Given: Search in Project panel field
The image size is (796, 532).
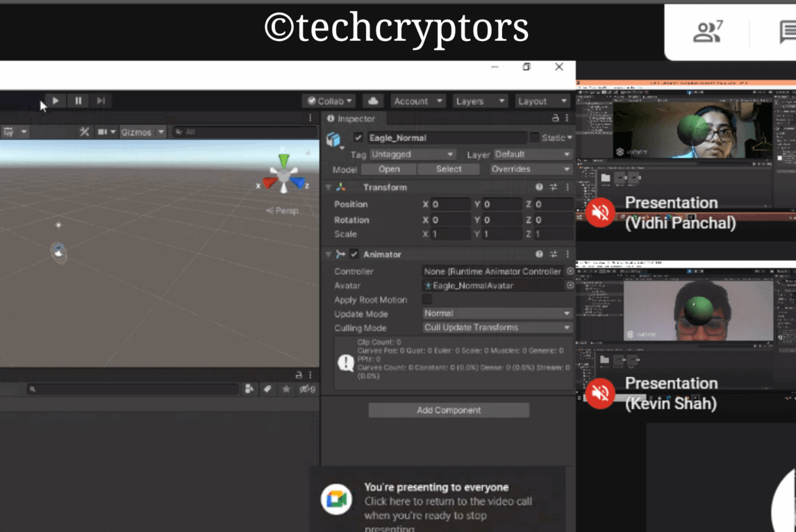Looking at the screenshot, I should [x=133, y=390].
